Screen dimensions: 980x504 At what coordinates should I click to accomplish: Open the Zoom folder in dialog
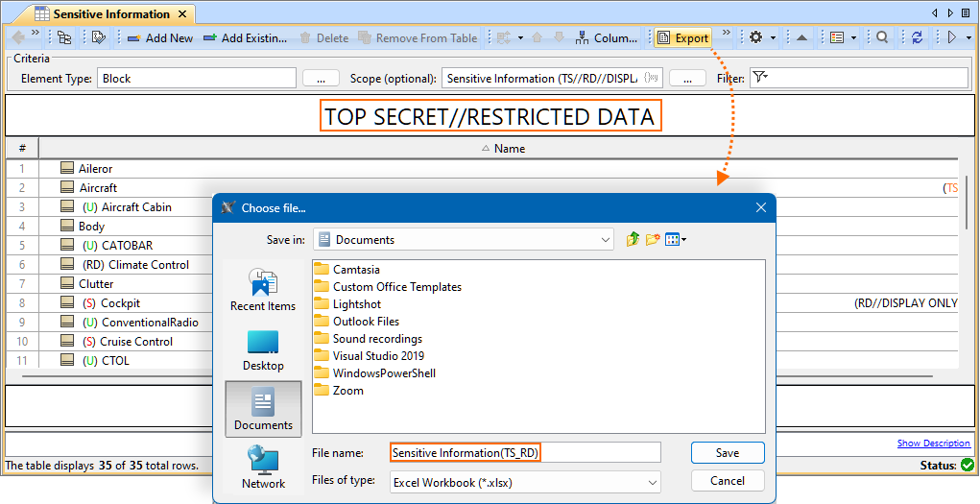[x=340, y=390]
